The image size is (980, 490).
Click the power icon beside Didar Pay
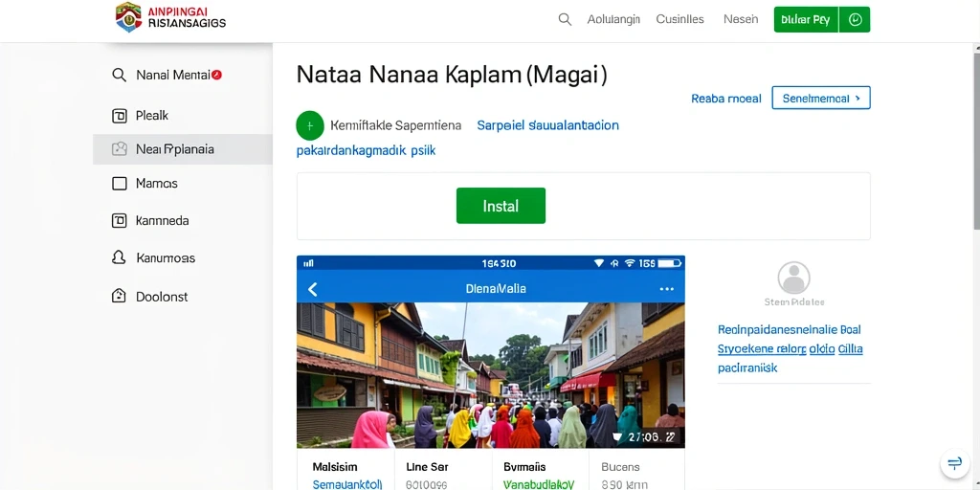pyautogui.click(x=855, y=19)
